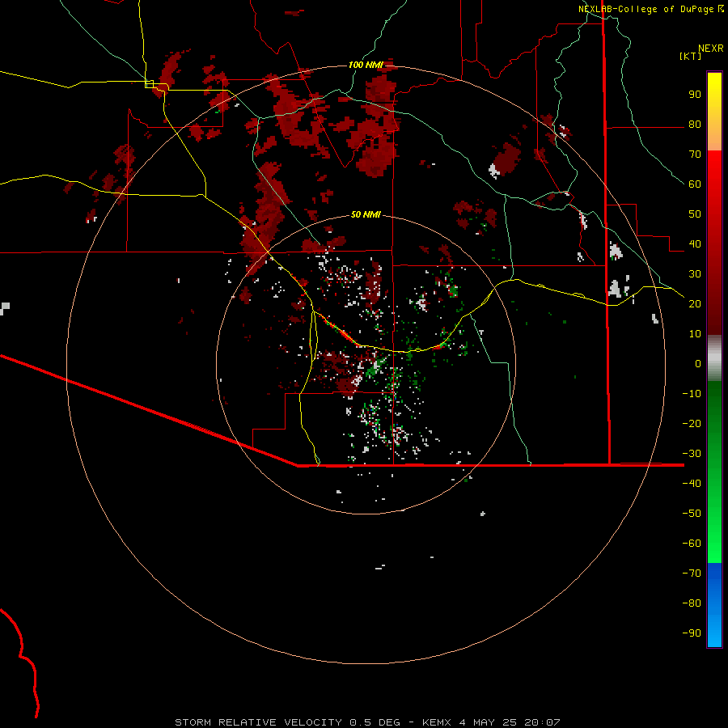Click the -40 value on the velocity scale
The height and width of the screenshot is (728, 728).
pos(692,484)
